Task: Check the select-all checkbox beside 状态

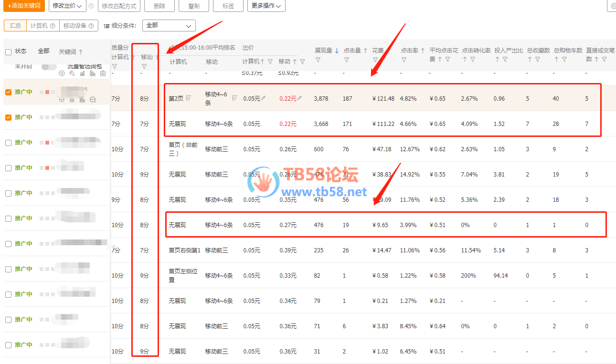Action: [8, 52]
